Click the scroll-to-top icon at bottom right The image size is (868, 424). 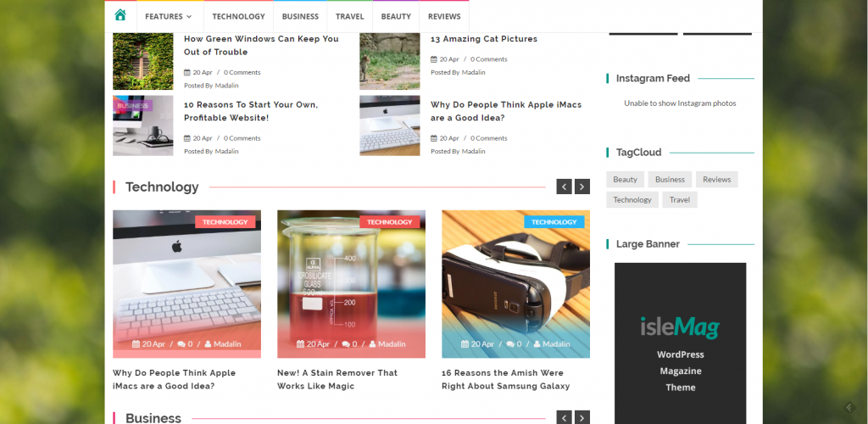(x=849, y=408)
